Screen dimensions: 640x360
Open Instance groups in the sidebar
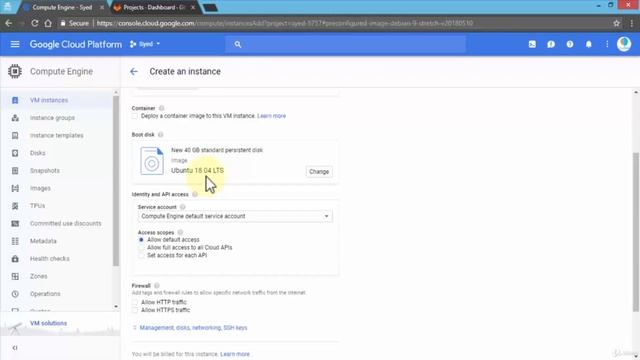pyautogui.click(x=52, y=118)
